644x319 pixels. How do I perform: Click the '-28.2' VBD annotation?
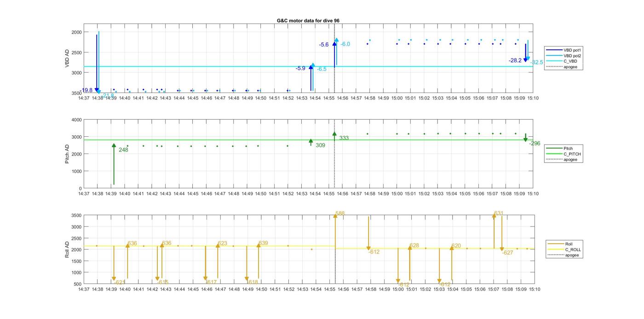pos(515,60)
